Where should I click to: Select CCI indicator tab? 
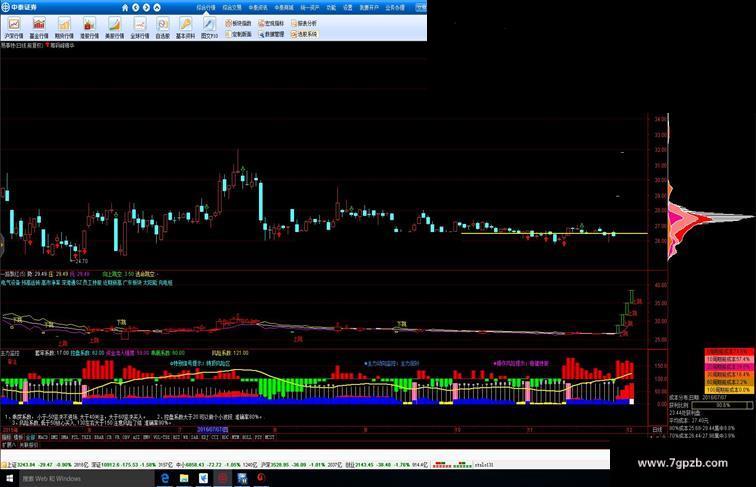click(x=215, y=437)
